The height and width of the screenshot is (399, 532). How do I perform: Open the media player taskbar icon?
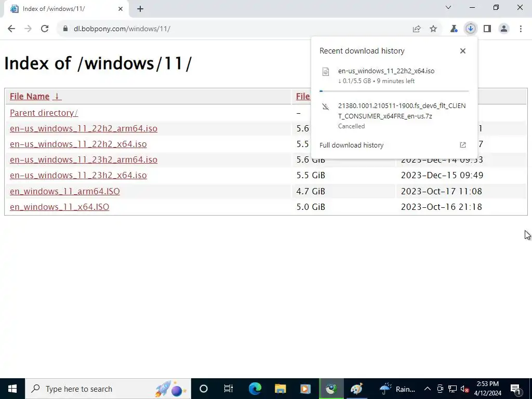click(305, 389)
